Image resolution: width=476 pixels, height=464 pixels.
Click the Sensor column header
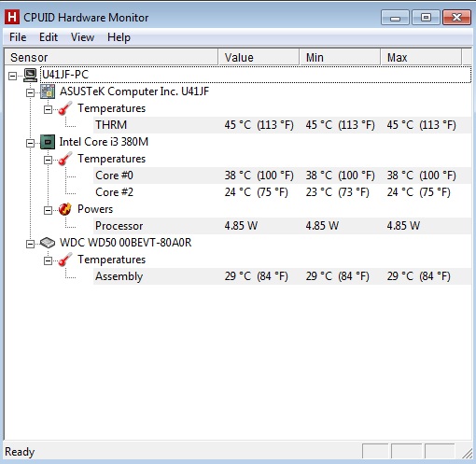tap(111, 57)
